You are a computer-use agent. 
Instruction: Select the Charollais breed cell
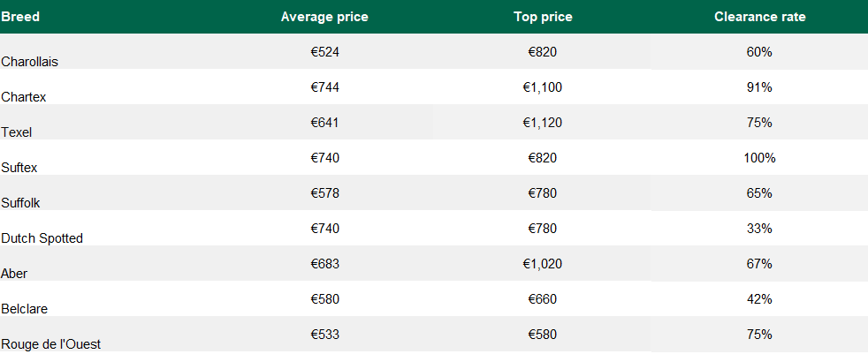[x=30, y=61]
